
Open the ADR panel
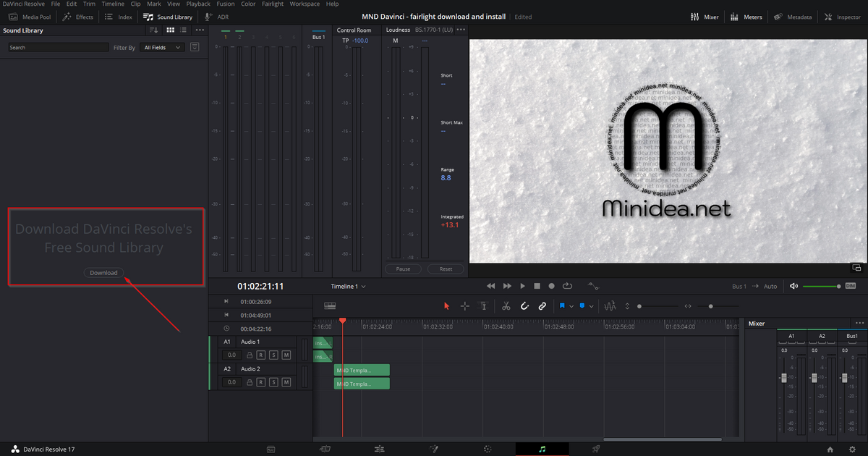pyautogui.click(x=216, y=17)
